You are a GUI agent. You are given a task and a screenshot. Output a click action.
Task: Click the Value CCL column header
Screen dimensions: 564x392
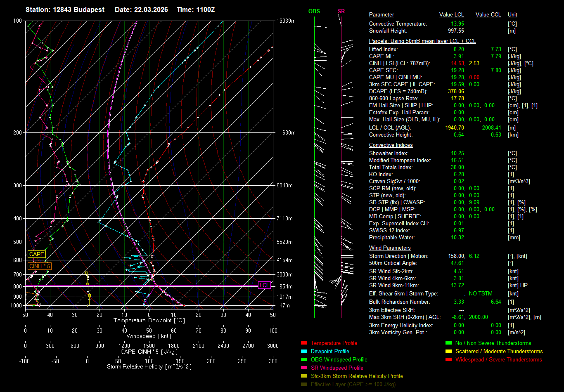[x=488, y=15]
